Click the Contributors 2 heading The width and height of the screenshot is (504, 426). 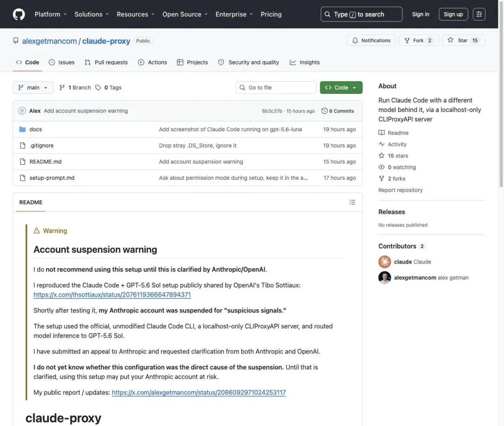coord(401,246)
